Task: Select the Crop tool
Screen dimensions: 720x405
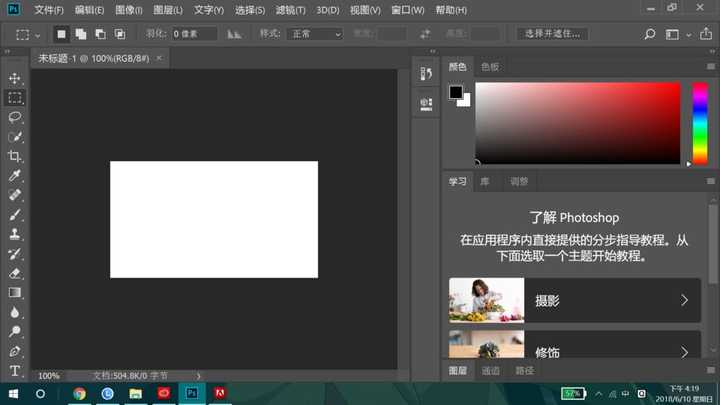Action: (14, 156)
